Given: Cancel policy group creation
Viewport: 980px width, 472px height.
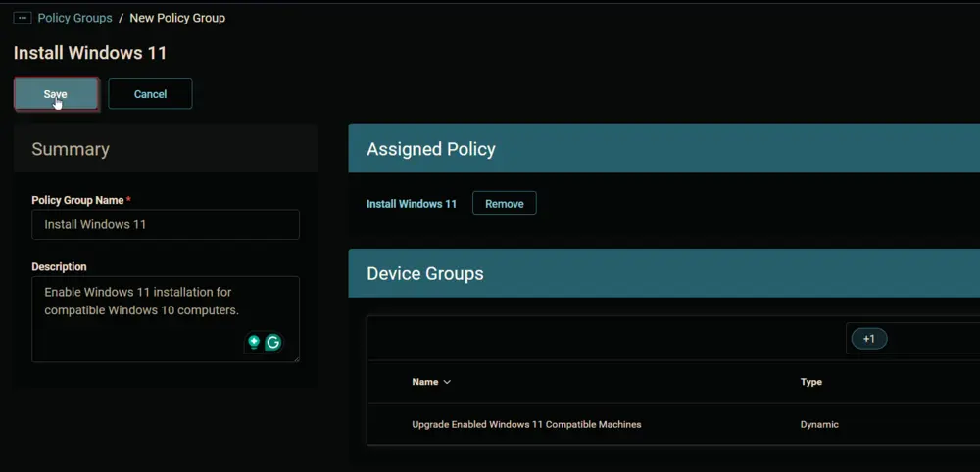Looking at the screenshot, I should [150, 94].
